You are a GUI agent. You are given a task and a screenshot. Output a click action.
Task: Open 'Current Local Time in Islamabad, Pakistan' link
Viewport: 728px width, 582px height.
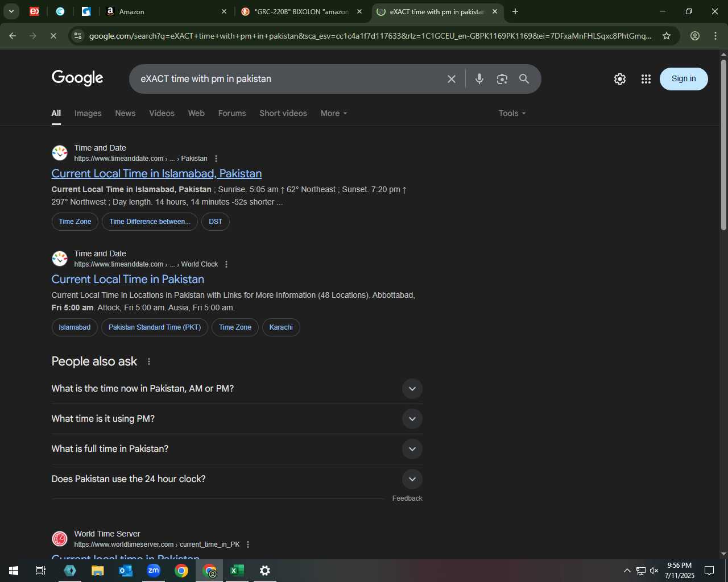[x=156, y=173]
